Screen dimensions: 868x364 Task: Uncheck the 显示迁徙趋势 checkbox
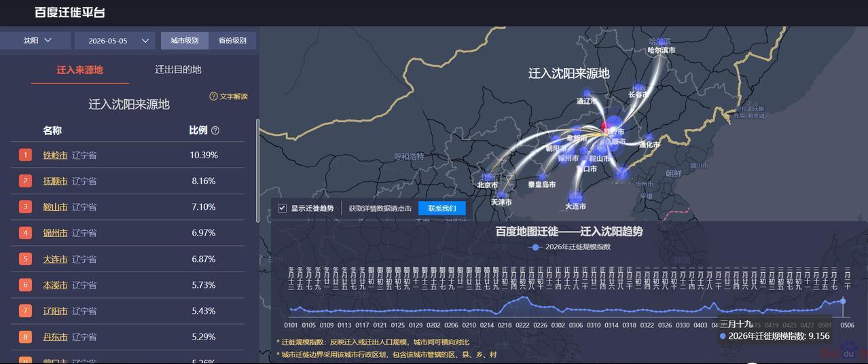coord(282,208)
